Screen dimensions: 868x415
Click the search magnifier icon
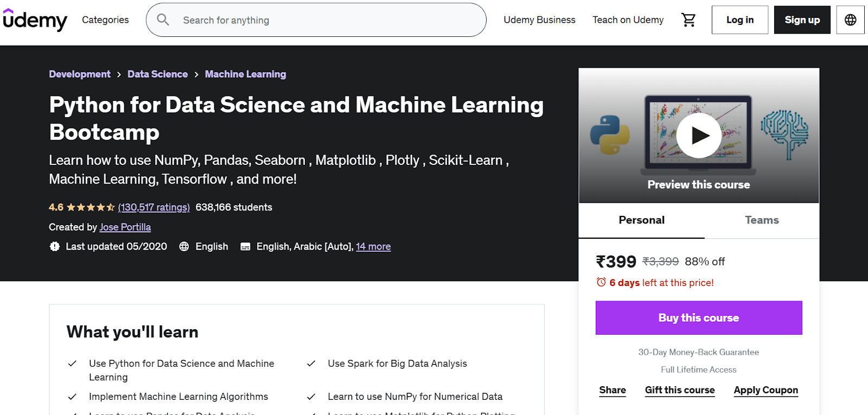click(163, 20)
